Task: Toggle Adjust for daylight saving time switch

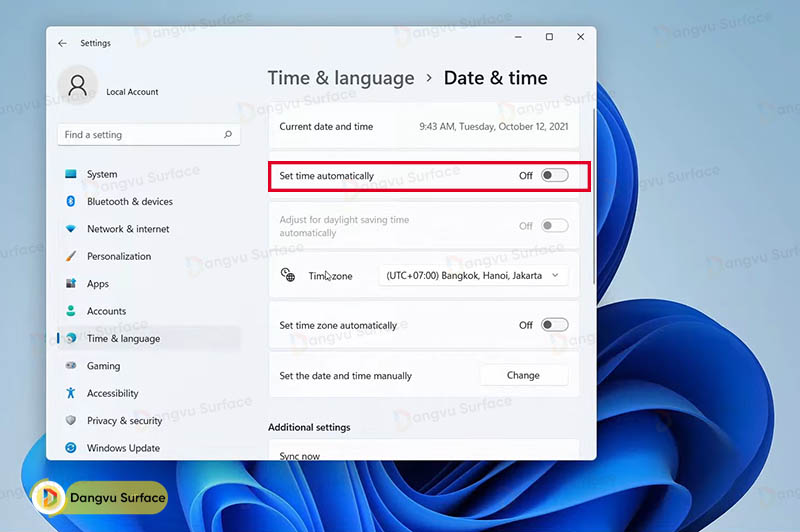Action: [x=555, y=225]
